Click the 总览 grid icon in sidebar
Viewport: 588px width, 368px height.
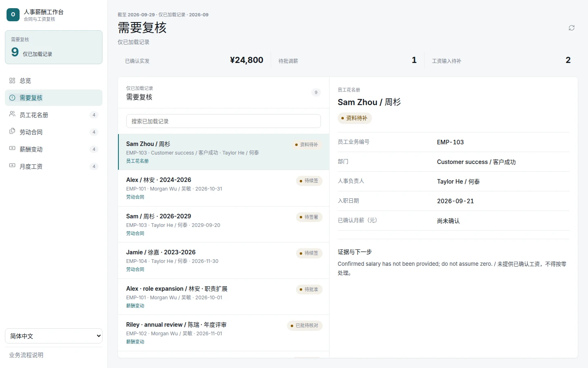(x=12, y=81)
